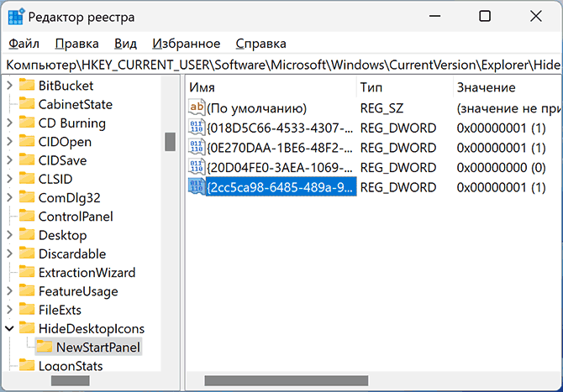The height and width of the screenshot is (392, 563).
Task: Click the BitBucket folder icon
Action: click(27, 85)
